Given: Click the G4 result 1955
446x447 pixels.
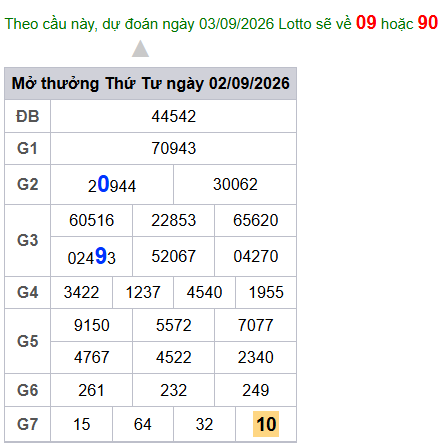Looking at the screenshot, I should click(x=266, y=293).
